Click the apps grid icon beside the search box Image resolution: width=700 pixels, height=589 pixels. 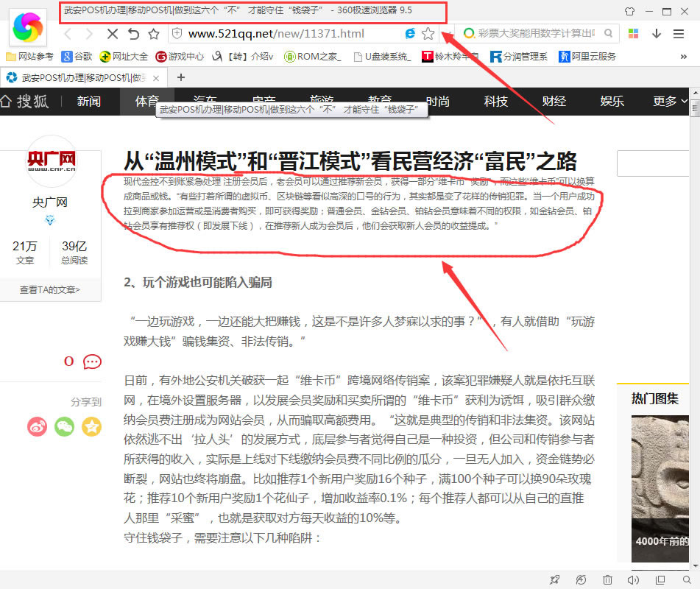[634, 33]
